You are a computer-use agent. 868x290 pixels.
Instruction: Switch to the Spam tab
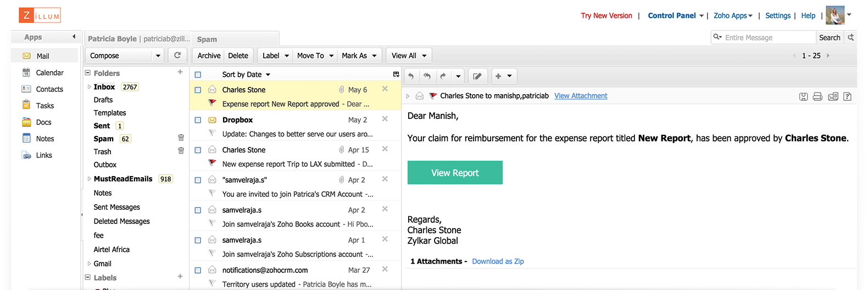coord(236,39)
